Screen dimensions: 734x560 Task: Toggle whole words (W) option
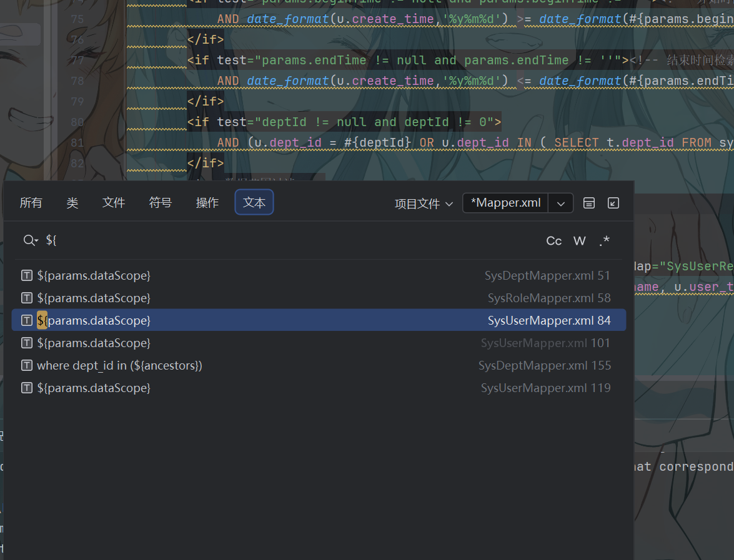[580, 241]
